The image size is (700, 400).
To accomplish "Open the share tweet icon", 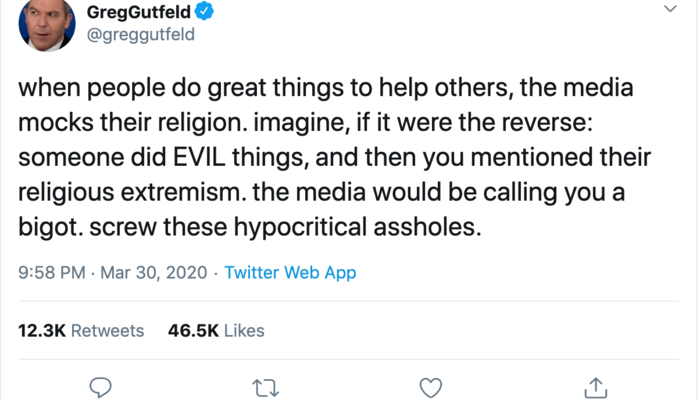I will [596, 387].
